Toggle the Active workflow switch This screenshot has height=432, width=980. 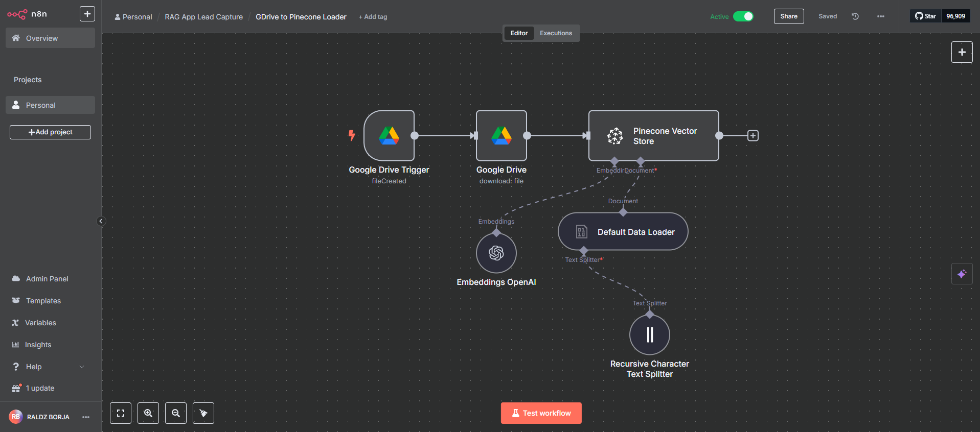[743, 16]
